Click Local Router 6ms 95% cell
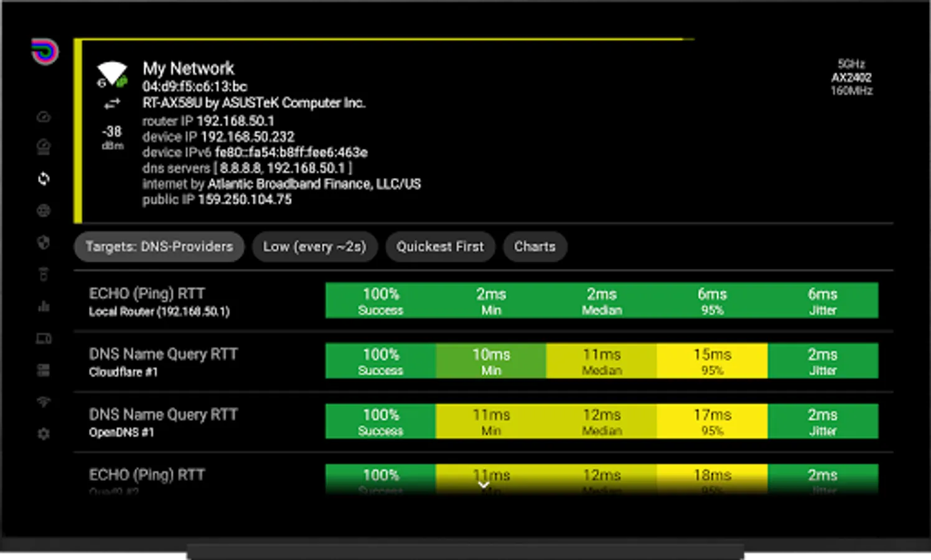 [713, 301]
